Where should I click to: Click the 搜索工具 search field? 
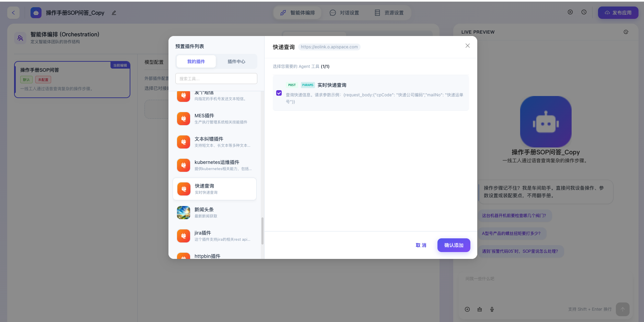216,79
